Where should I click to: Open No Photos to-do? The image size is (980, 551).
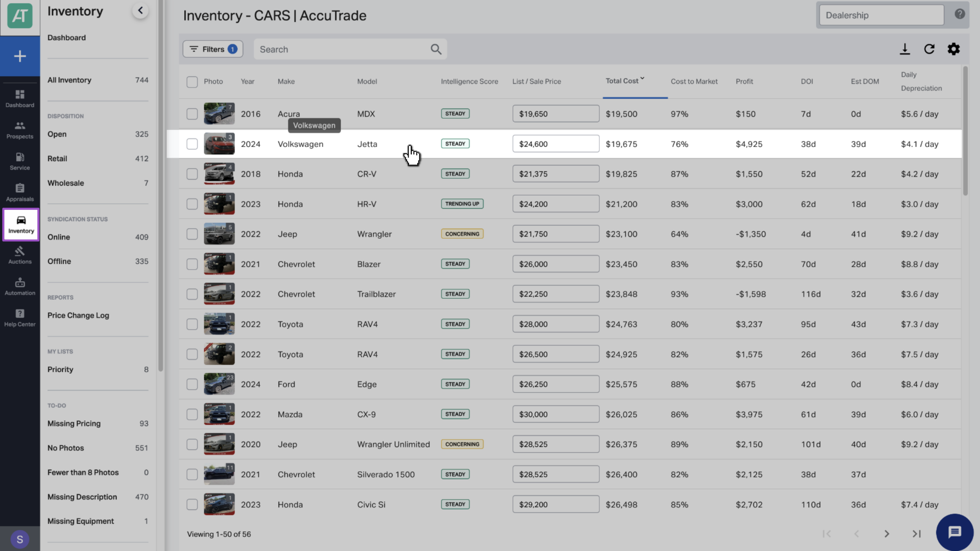point(98,448)
